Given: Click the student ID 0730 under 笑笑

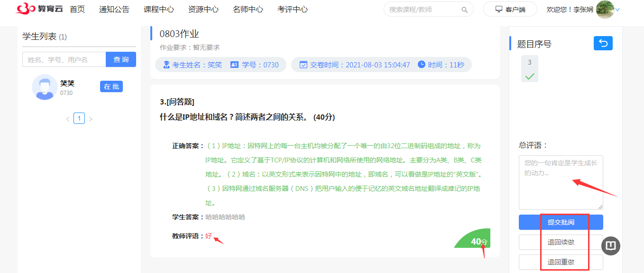Looking at the screenshot, I should click(66, 93).
